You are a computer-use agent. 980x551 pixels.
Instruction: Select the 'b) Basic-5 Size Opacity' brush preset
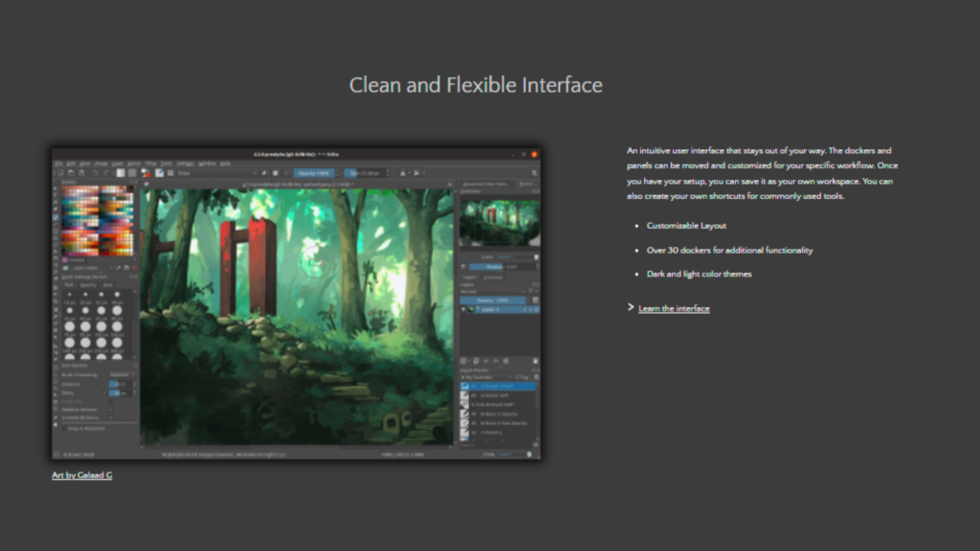pyautogui.click(x=498, y=424)
